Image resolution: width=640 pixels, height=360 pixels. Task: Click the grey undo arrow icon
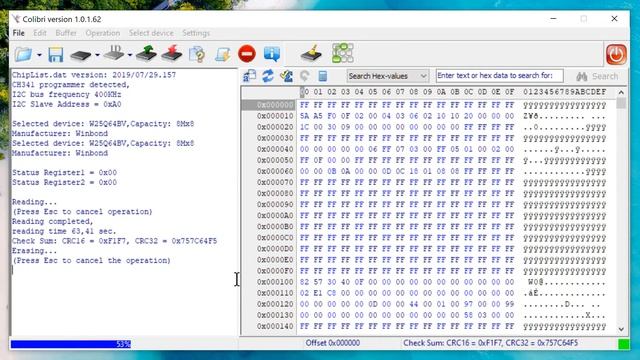point(304,76)
